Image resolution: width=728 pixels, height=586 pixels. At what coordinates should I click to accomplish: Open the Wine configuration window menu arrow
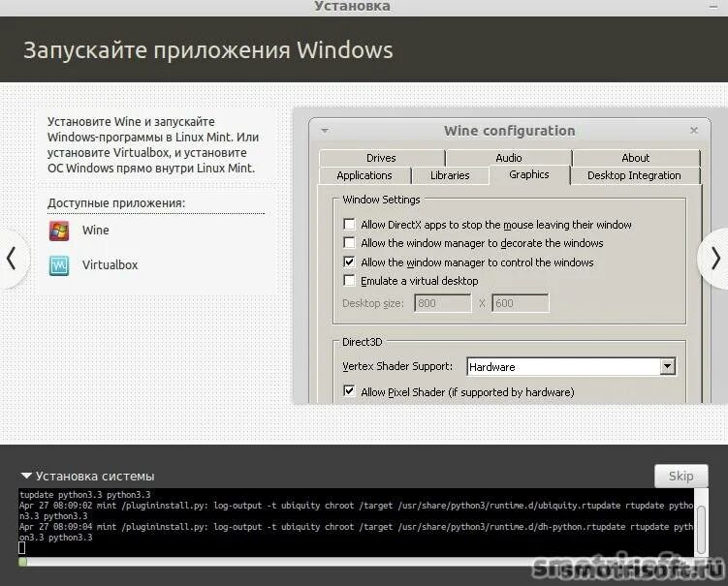point(325,131)
